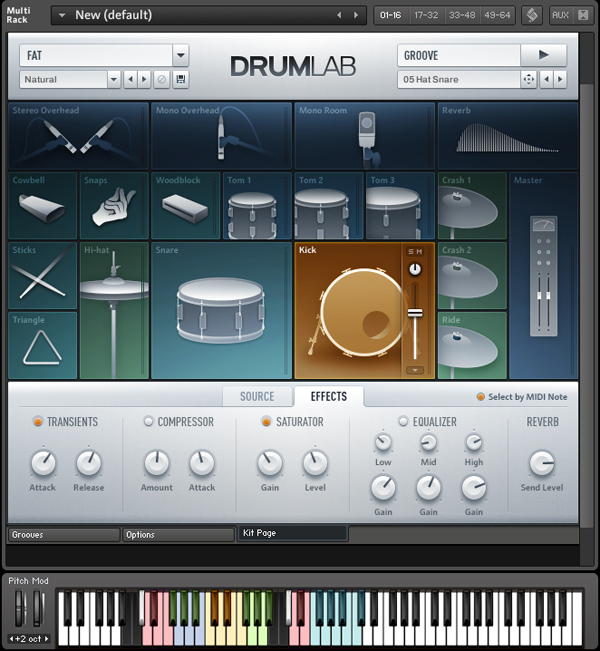This screenshot has height=651, width=600.
Task: Click the Kick drum image
Action: point(360,312)
